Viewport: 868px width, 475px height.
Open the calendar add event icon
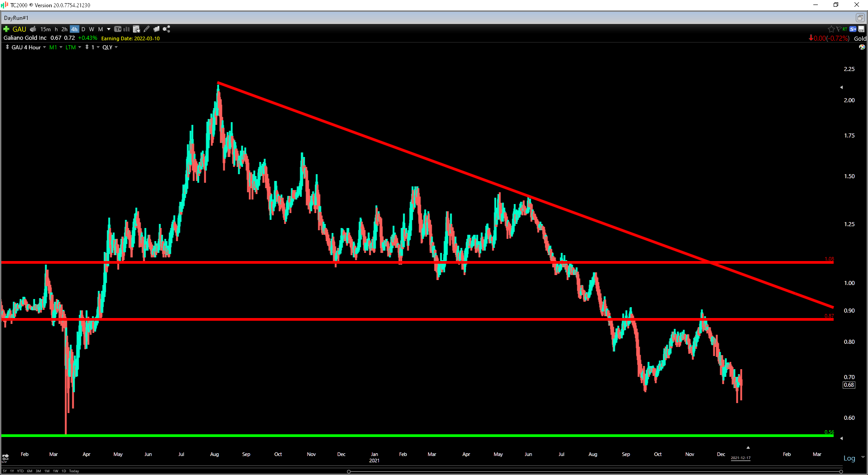click(x=137, y=29)
